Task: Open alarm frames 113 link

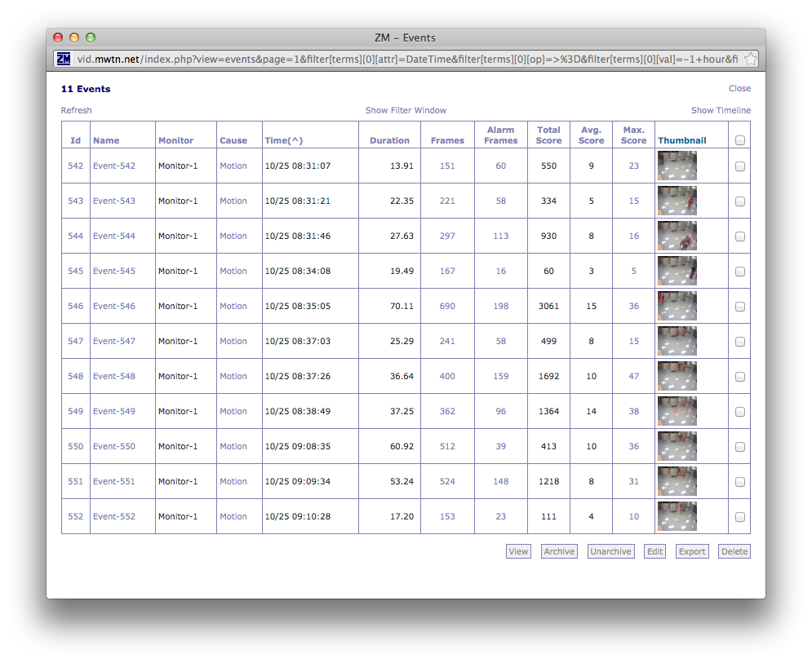Action: pyautogui.click(x=501, y=236)
